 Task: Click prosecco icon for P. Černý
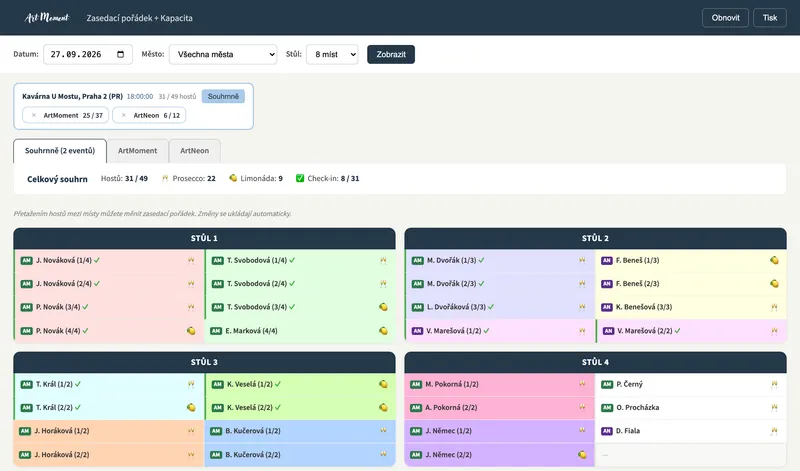tap(774, 384)
